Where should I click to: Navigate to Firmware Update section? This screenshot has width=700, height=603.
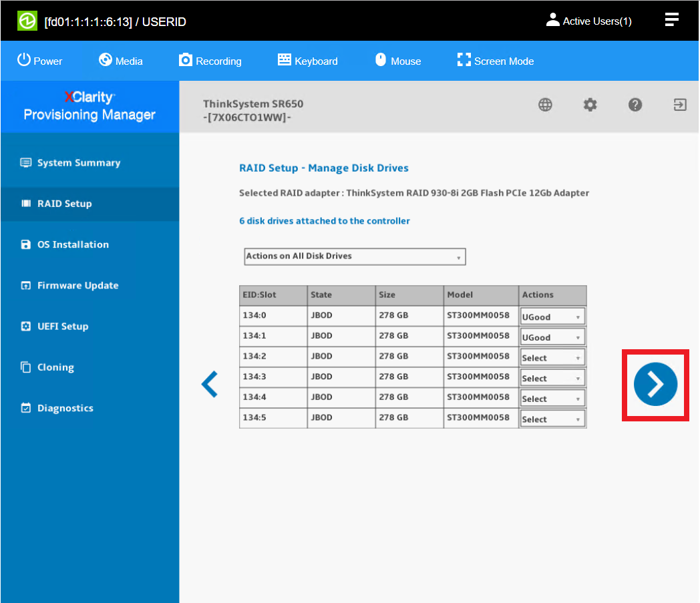(x=77, y=285)
